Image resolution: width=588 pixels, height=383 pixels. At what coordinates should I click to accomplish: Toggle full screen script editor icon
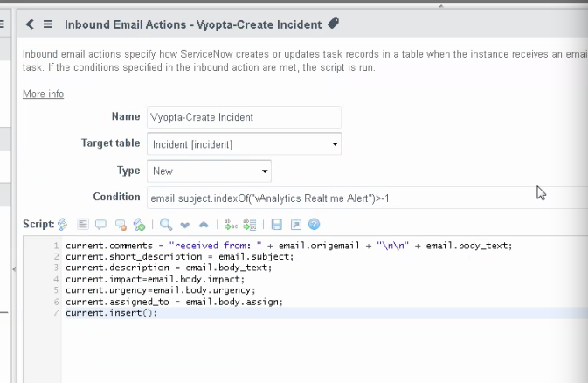coord(296,225)
